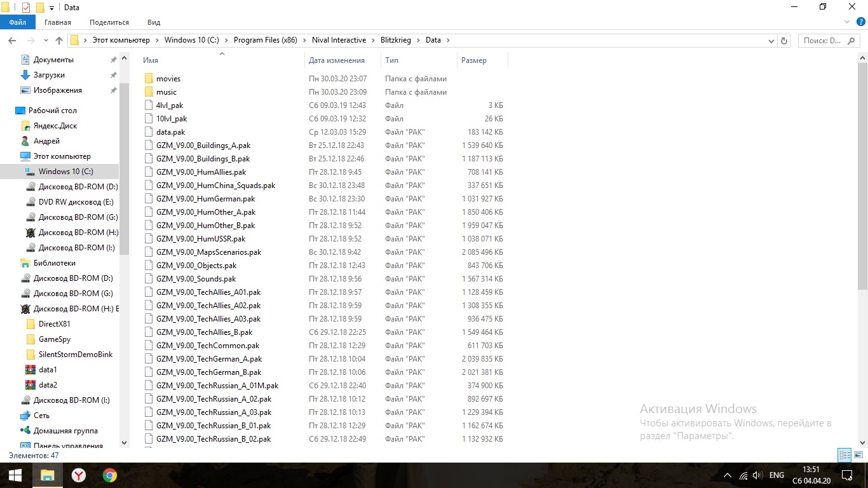Open the Файл ribbon tab
The image size is (868, 488).
pyautogui.click(x=18, y=22)
